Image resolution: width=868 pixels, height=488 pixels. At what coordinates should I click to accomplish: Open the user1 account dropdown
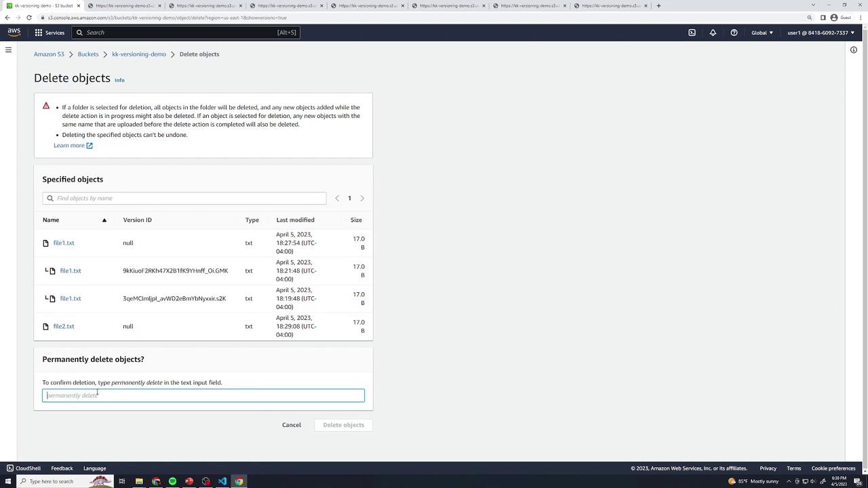821,33
